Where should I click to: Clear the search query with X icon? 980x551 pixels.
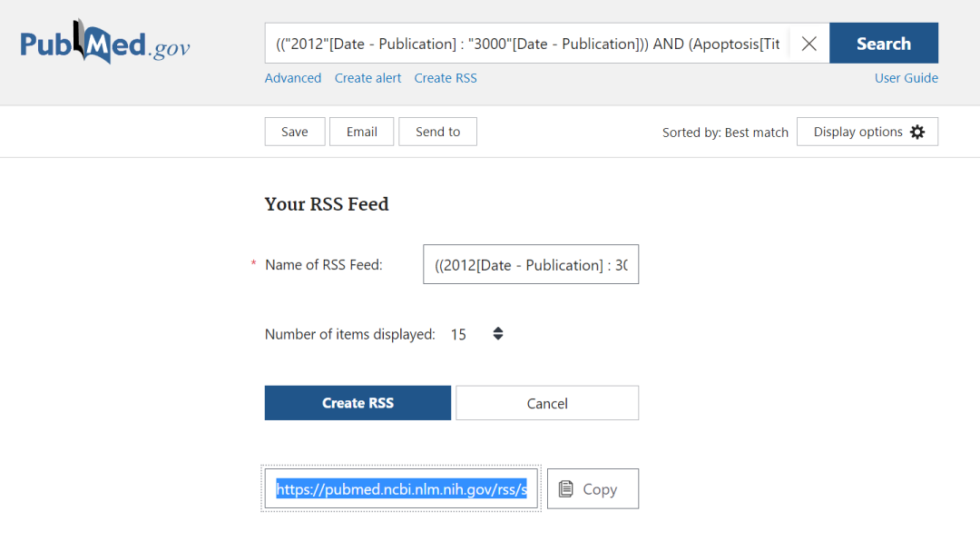808,44
